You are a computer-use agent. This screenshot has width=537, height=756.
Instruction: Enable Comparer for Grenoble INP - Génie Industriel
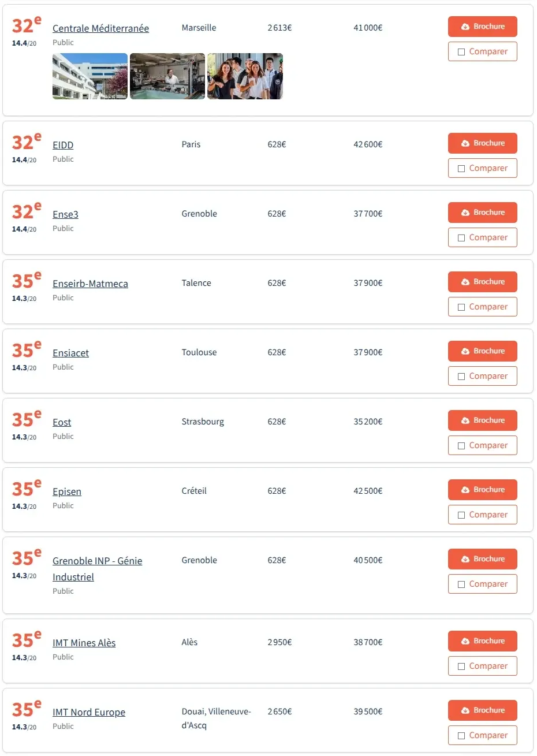coord(461,584)
